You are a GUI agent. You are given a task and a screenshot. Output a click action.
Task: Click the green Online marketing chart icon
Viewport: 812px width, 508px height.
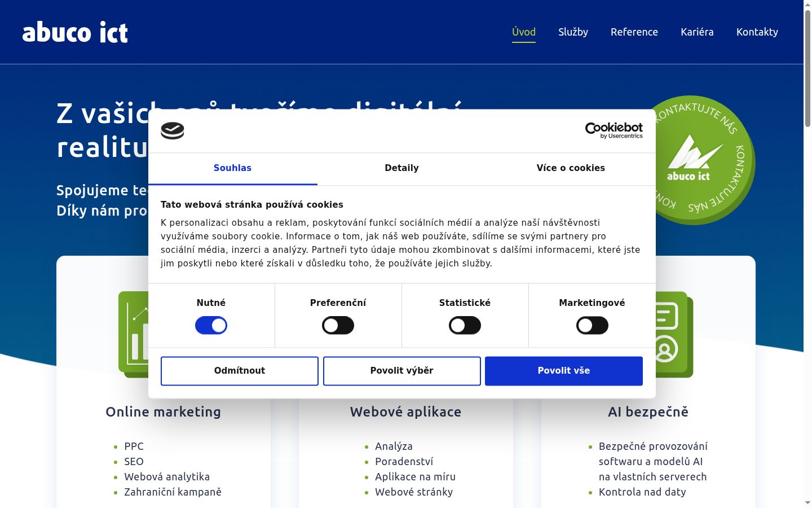[134, 334]
